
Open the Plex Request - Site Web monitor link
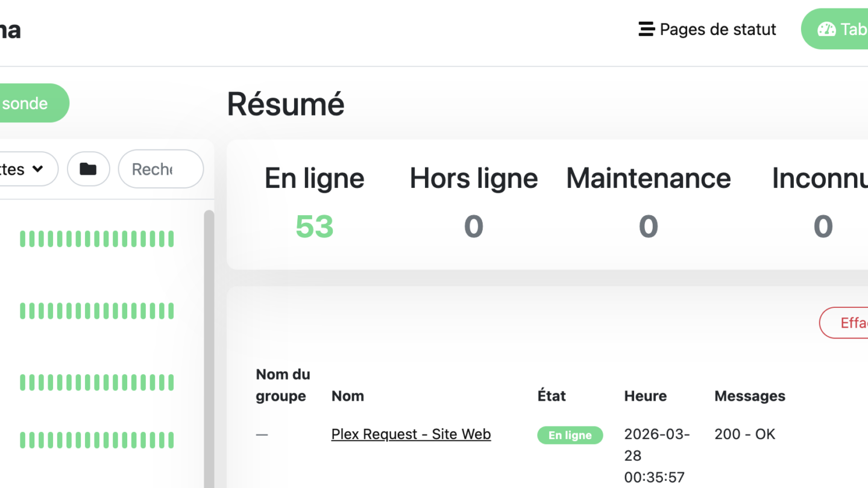click(x=410, y=434)
